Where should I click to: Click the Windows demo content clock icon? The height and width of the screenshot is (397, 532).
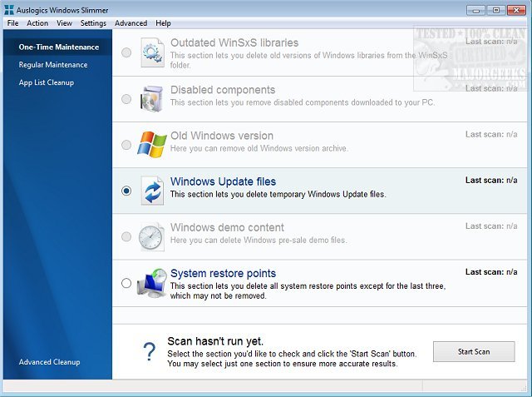point(151,236)
